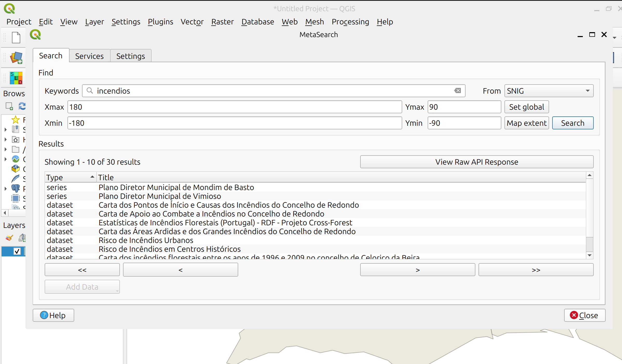Screen dimensions: 622x364
Task: Open the Layer Styling paintbrush icon
Action: tap(9, 238)
